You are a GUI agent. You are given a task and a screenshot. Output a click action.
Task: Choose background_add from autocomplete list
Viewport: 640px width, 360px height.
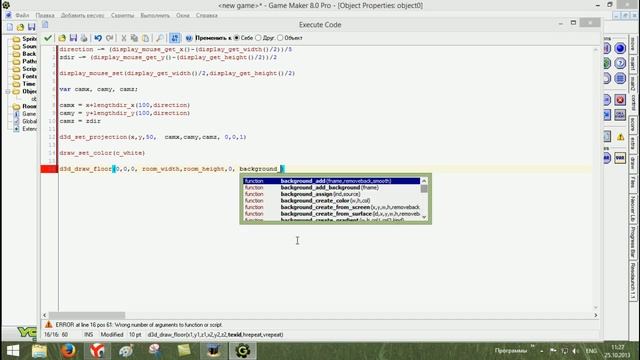tap(331, 181)
